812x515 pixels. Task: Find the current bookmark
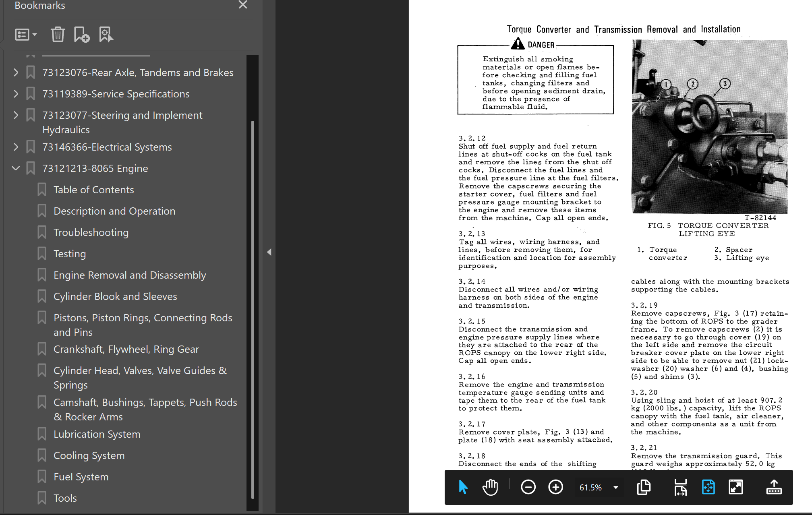click(106, 35)
